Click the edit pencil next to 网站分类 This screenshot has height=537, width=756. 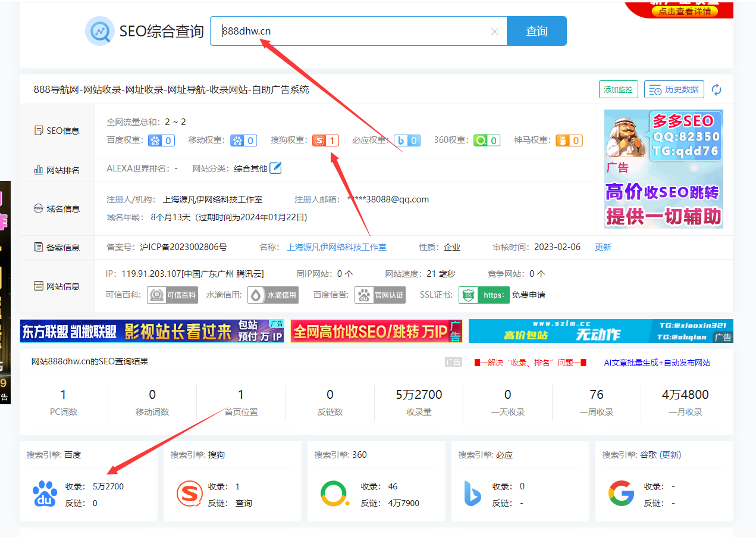pos(275,168)
